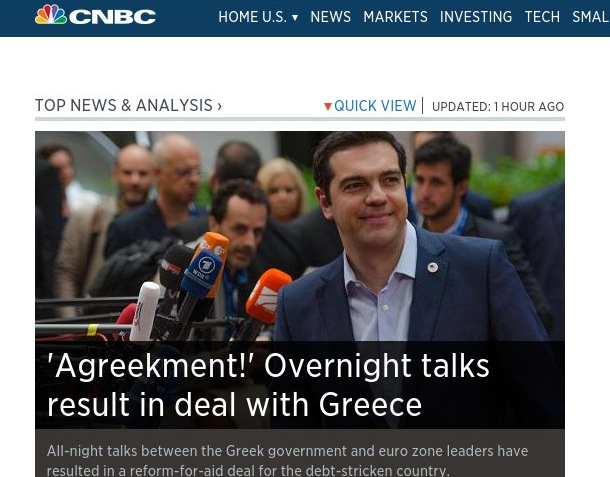This screenshot has width=610, height=477.
Task: Expand the Quick View red triangle
Action: [x=328, y=106]
